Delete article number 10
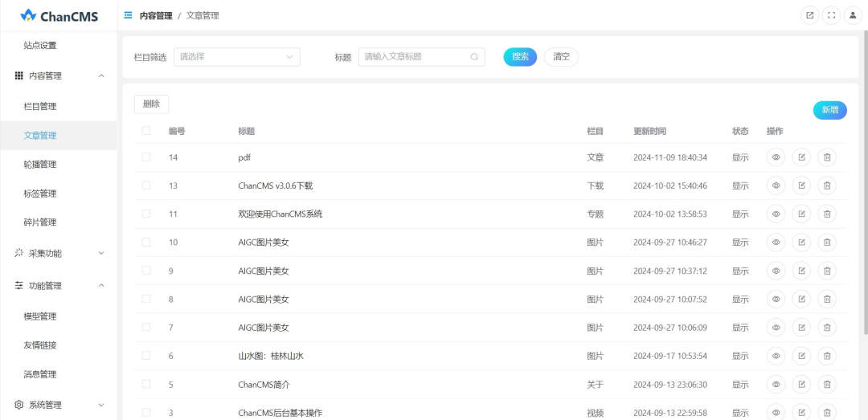This screenshot has width=868, height=420. click(827, 242)
